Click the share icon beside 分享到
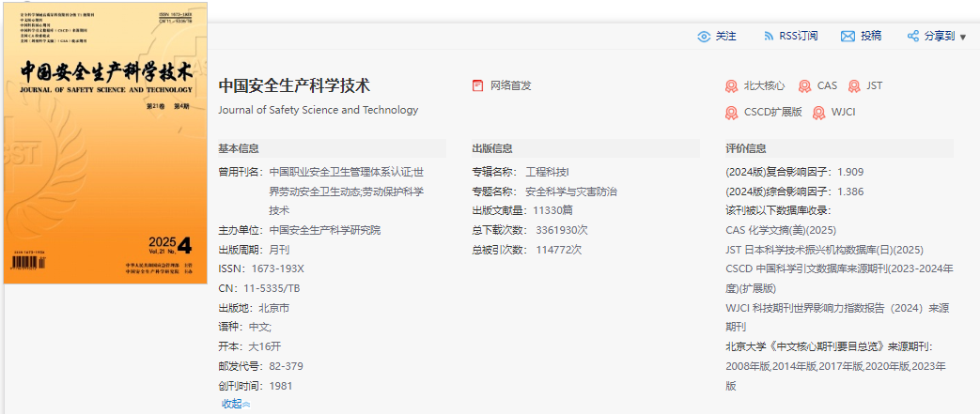 point(913,37)
